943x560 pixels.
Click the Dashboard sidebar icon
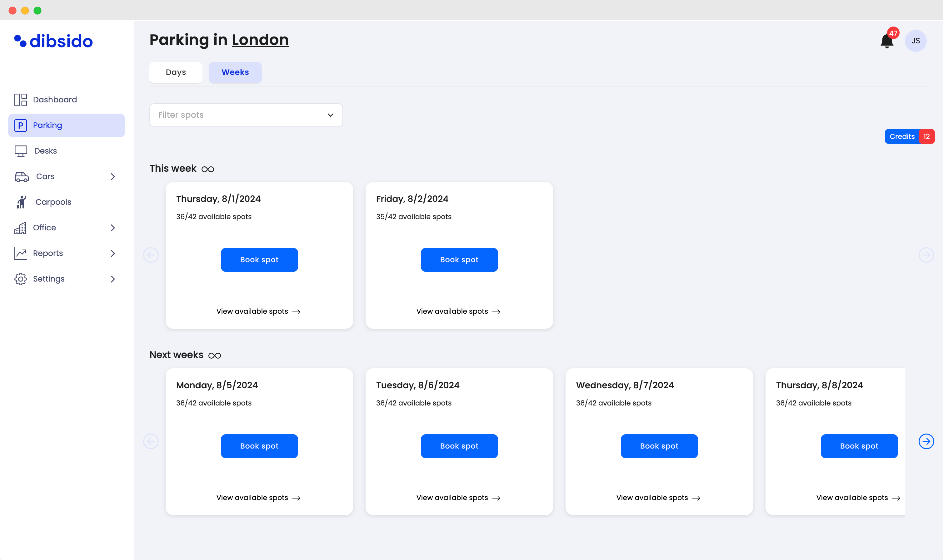(20, 100)
